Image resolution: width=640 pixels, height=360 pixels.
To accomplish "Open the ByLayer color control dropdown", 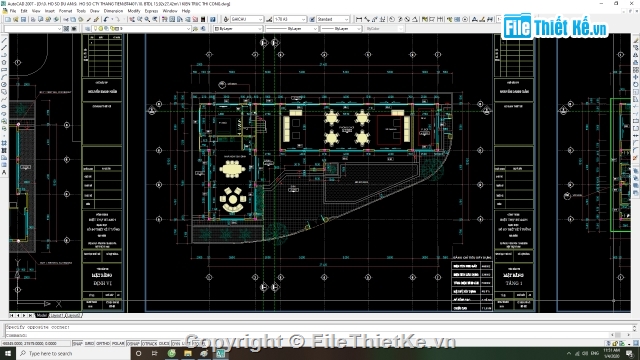I will coord(238,29).
